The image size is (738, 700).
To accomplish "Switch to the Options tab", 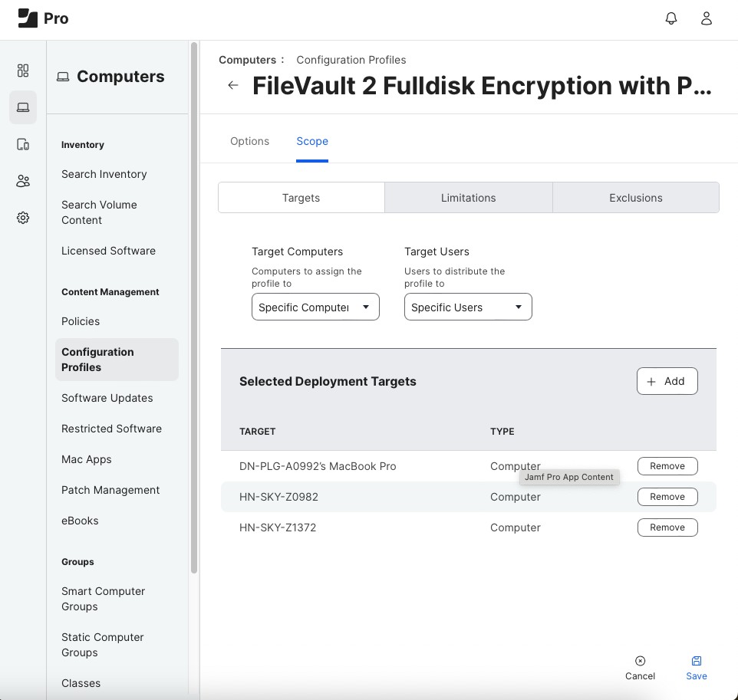I will (x=249, y=141).
